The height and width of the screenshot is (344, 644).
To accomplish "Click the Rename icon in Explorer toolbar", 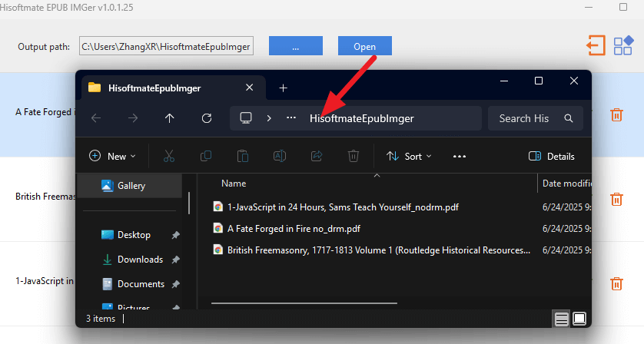I will tap(280, 156).
